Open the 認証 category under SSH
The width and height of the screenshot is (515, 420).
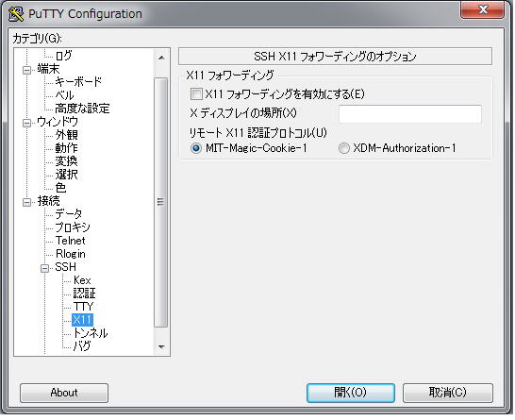click(x=84, y=294)
